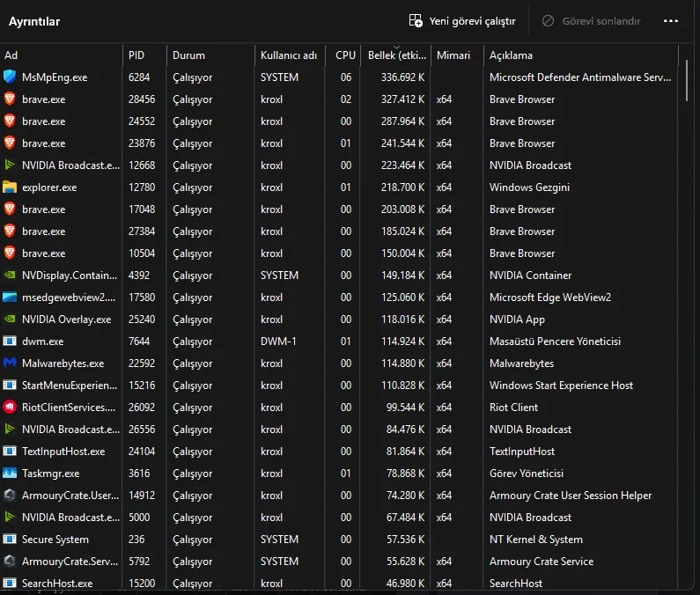Click Yeni görevi çalıştır button

[x=462, y=21]
